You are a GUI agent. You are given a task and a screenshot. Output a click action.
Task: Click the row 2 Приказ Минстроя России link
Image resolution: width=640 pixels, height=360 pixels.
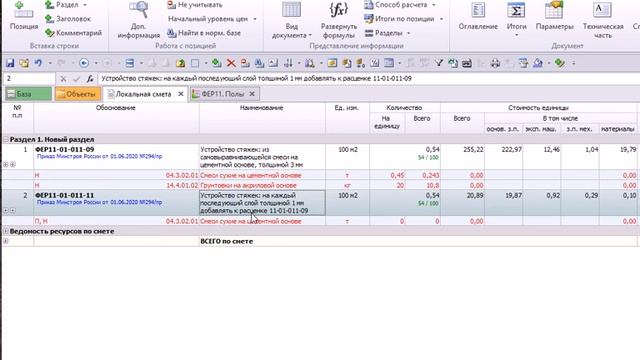(99, 202)
